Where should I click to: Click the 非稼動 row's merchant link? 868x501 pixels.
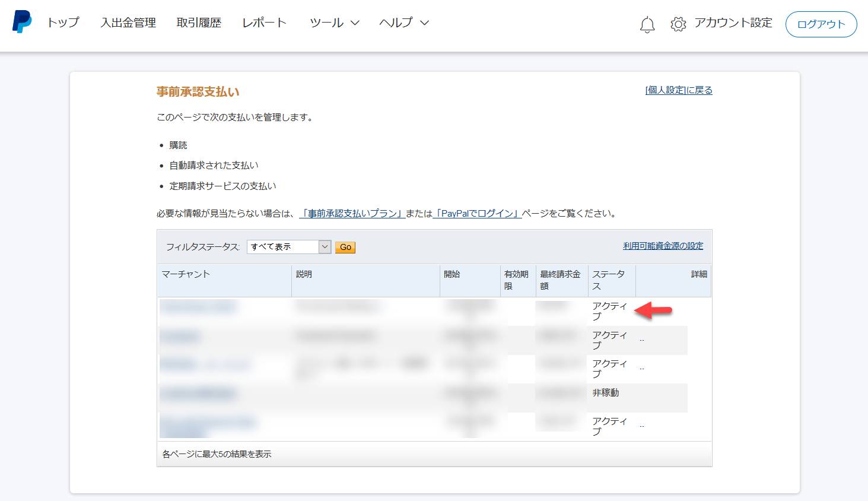pos(199,394)
